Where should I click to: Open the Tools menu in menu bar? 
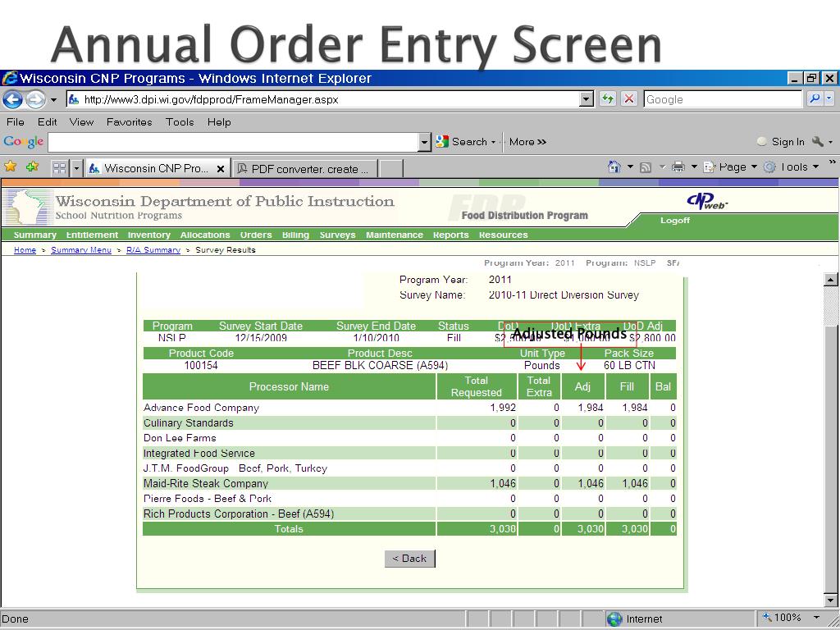180,122
